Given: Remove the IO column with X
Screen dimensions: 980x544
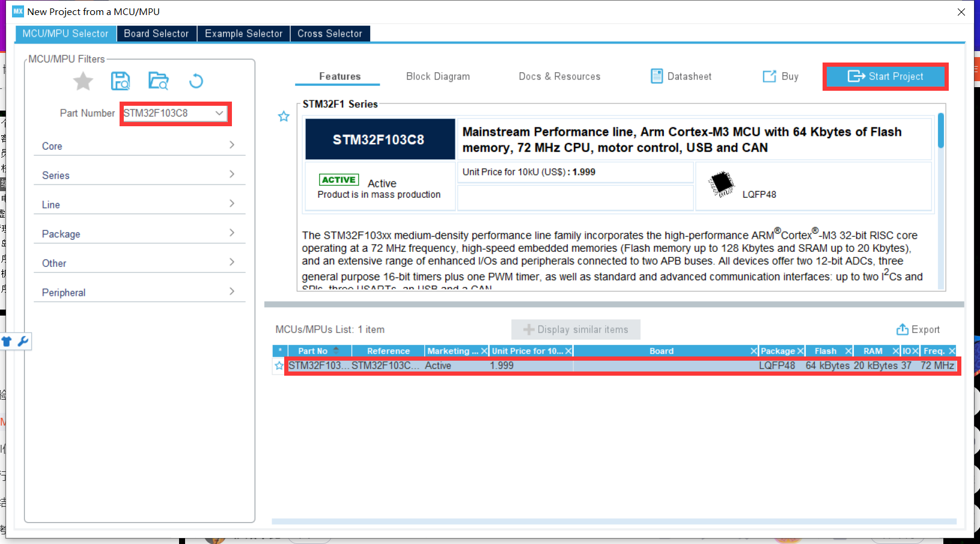Looking at the screenshot, I should tap(916, 351).
